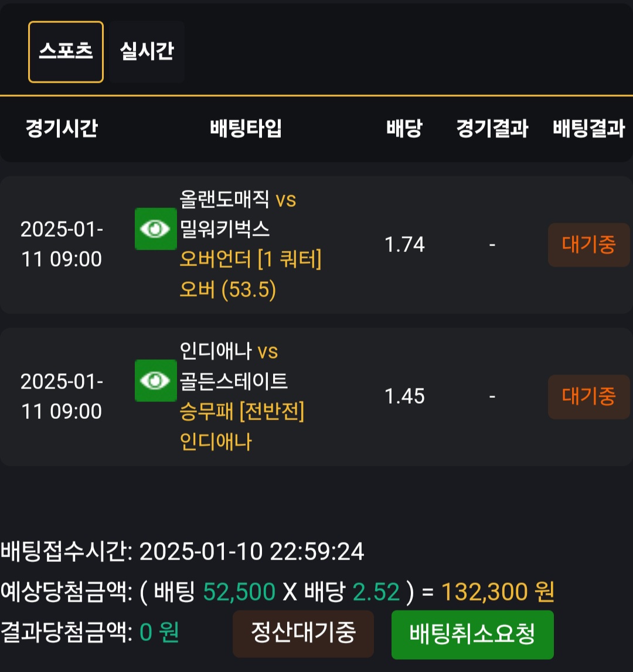Click the 오버 (53.5) bet selection

click(227, 289)
